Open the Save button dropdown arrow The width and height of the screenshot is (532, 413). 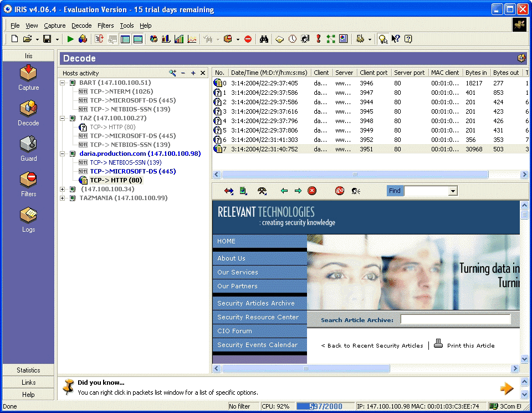pos(57,39)
